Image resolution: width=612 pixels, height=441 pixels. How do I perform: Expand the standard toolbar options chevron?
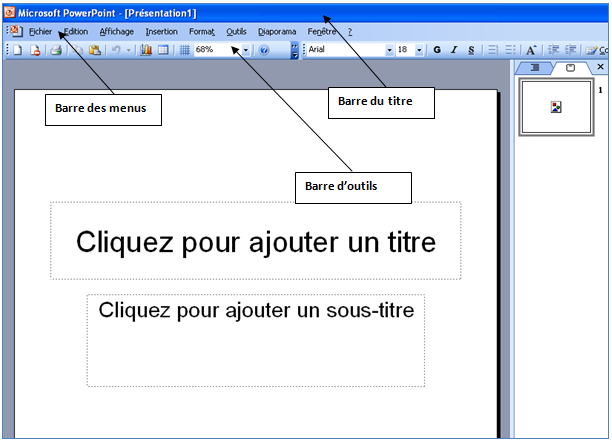point(295,50)
